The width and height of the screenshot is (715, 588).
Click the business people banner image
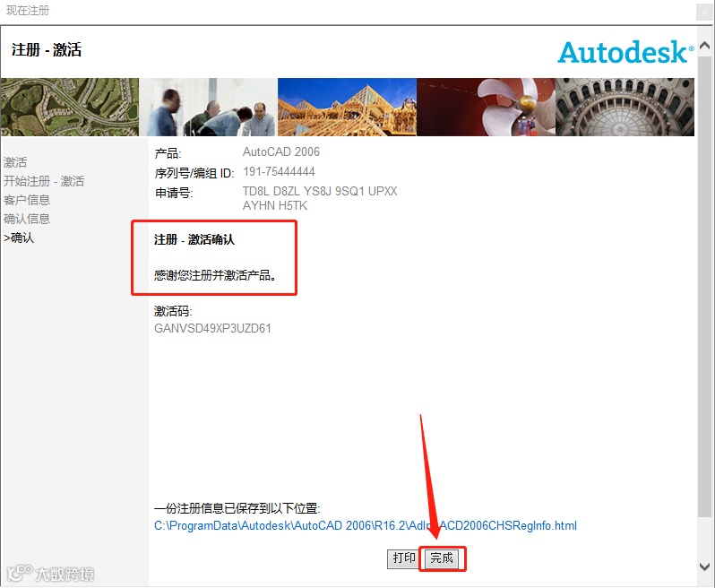209,107
